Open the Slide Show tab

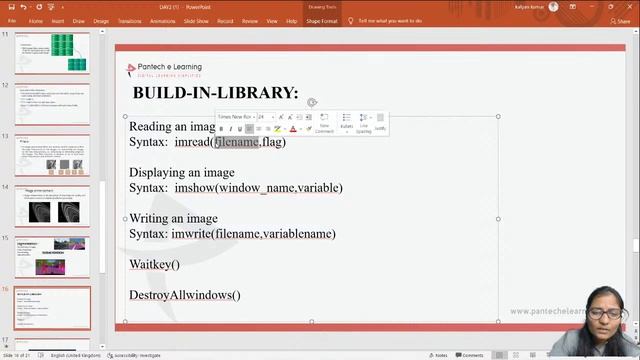[x=196, y=21]
